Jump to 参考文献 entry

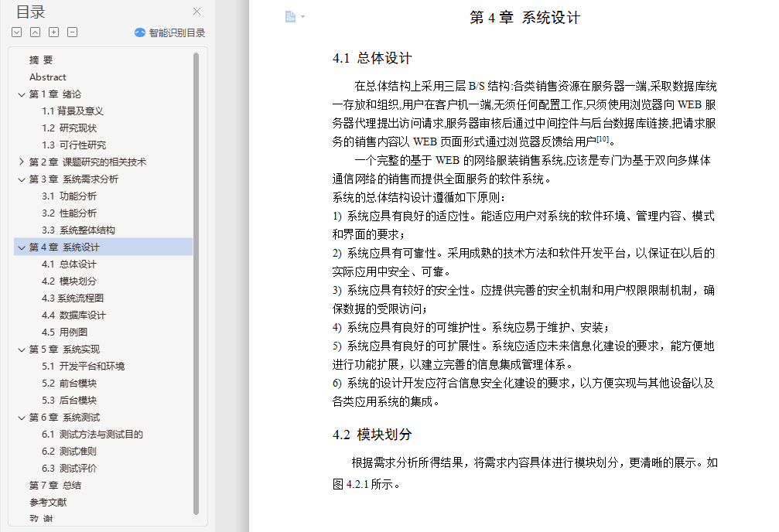pos(48,502)
